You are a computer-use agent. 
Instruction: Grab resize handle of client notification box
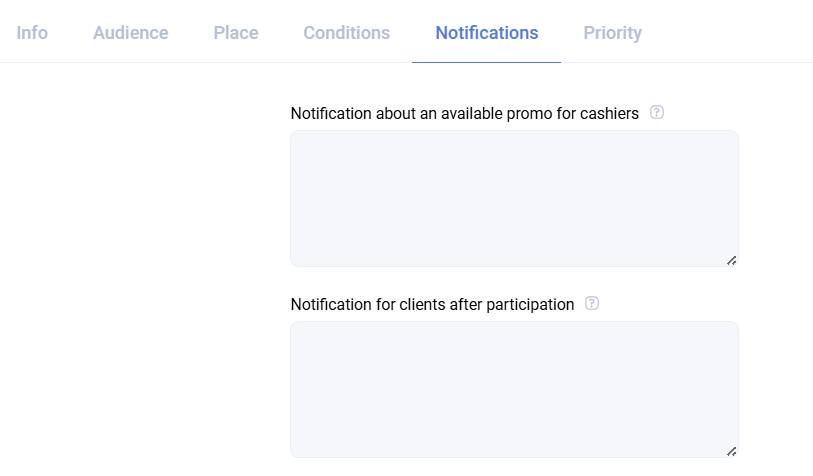coord(732,451)
